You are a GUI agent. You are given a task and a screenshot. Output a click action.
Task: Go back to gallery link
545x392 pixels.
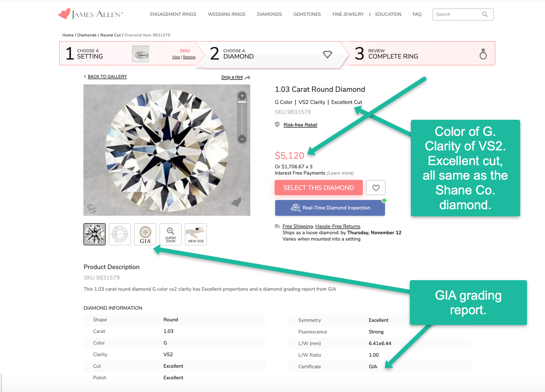coord(107,77)
